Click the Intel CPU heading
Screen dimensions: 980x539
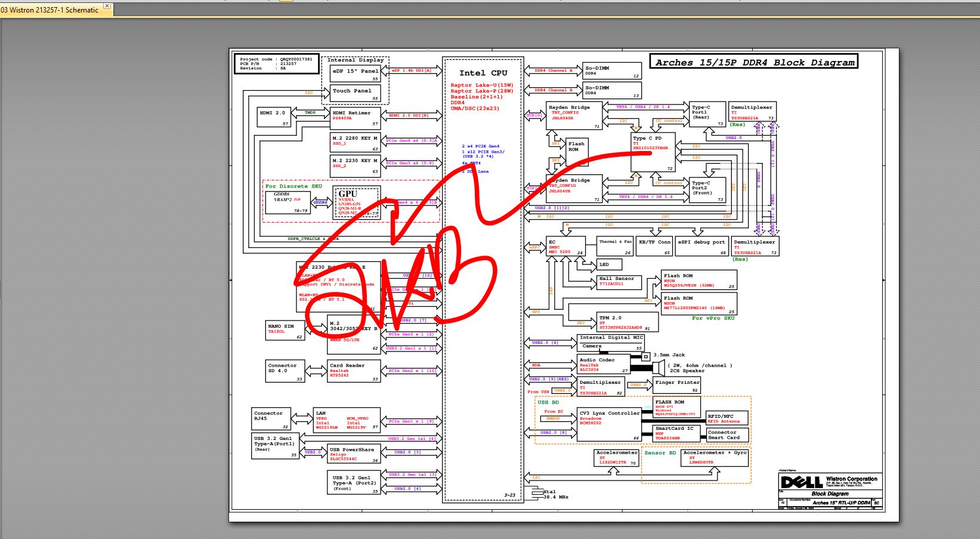pos(483,73)
